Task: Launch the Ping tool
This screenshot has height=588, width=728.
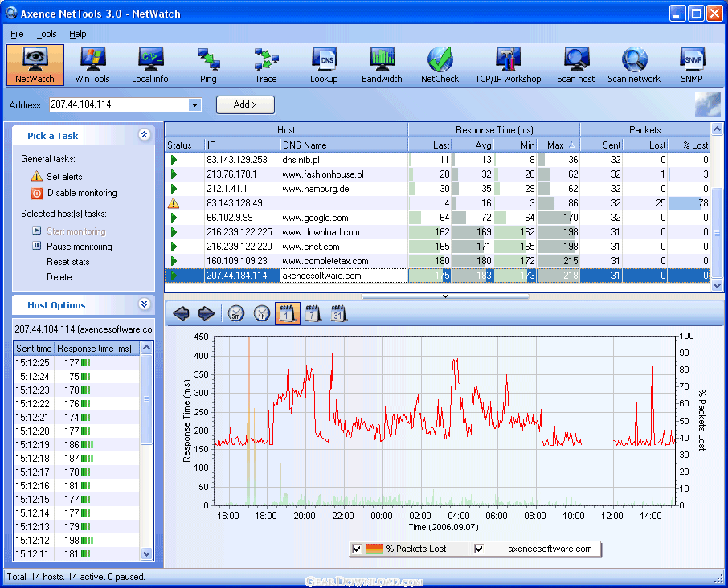Action: point(208,65)
